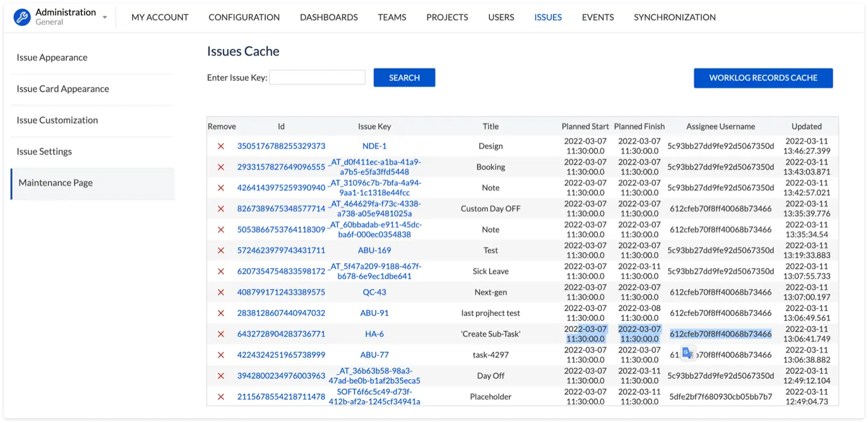
Task: Click issue Id 3505176788255329373 link
Action: (x=281, y=146)
